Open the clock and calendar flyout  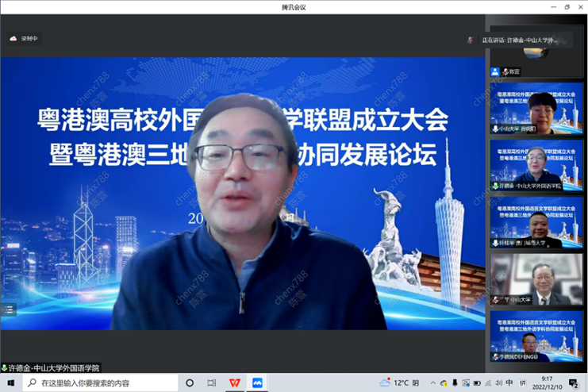point(548,383)
